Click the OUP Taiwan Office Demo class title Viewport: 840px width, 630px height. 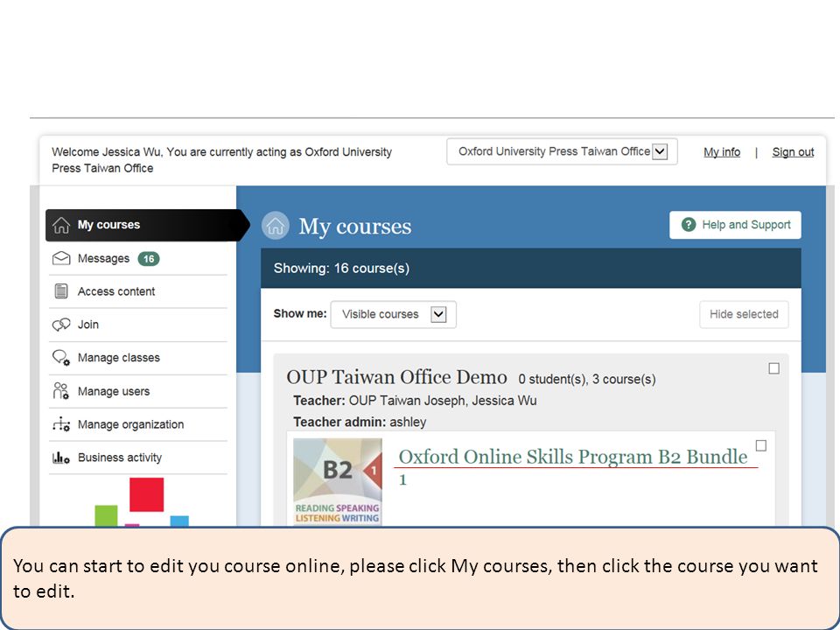pos(396,377)
